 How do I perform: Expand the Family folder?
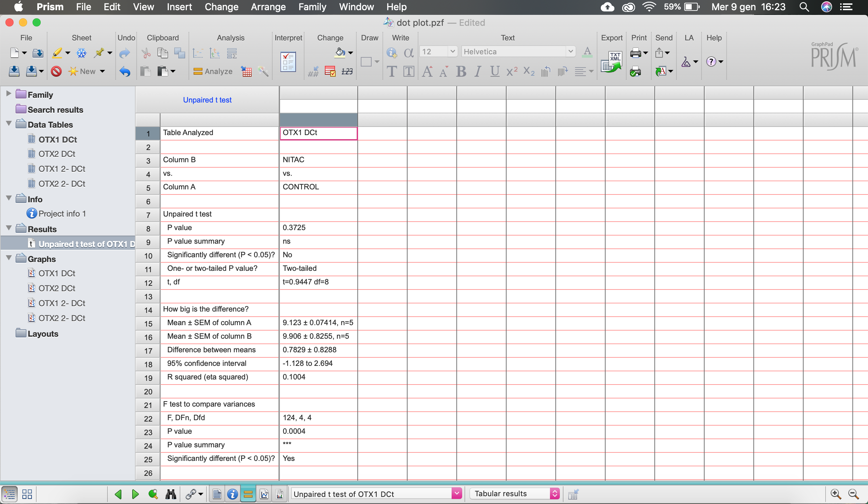(x=9, y=93)
